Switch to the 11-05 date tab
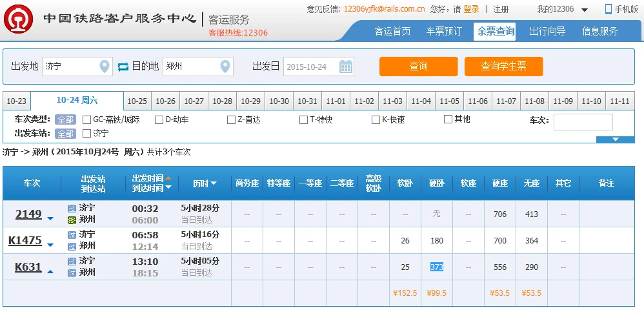644x310 pixels. point(450,101)
